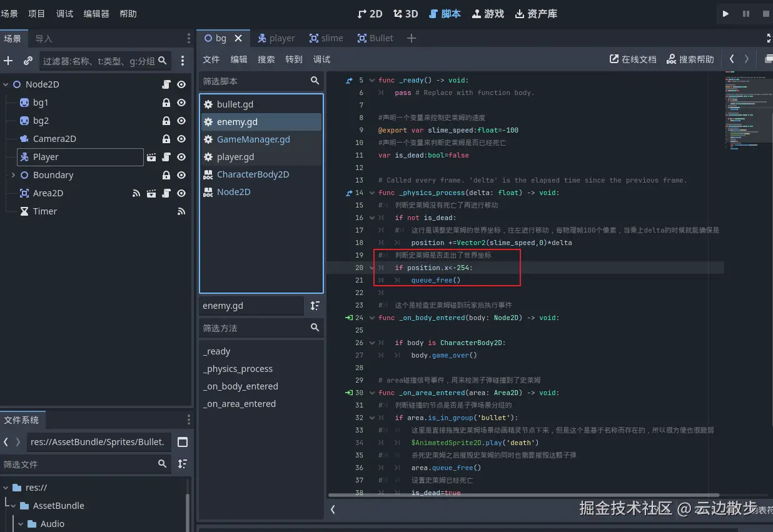The width and height of the screenshot is (773, 532).
Task: Click the instance child scene link icon
Action: [28, 61]
